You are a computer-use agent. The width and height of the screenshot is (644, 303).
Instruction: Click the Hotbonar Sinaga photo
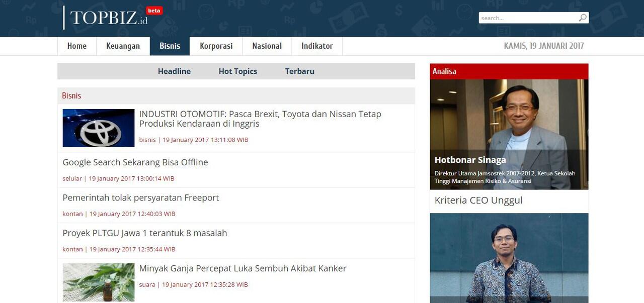(509, 134)
